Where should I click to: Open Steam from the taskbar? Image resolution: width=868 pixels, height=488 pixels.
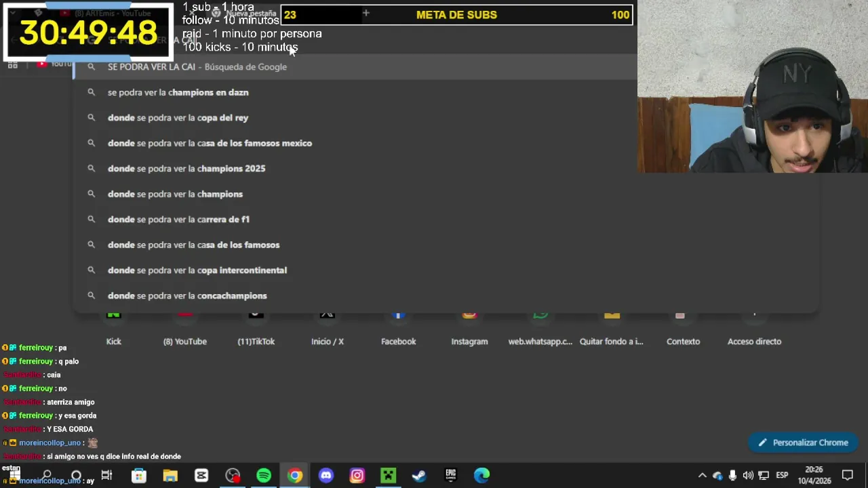(x=419, y=475)
